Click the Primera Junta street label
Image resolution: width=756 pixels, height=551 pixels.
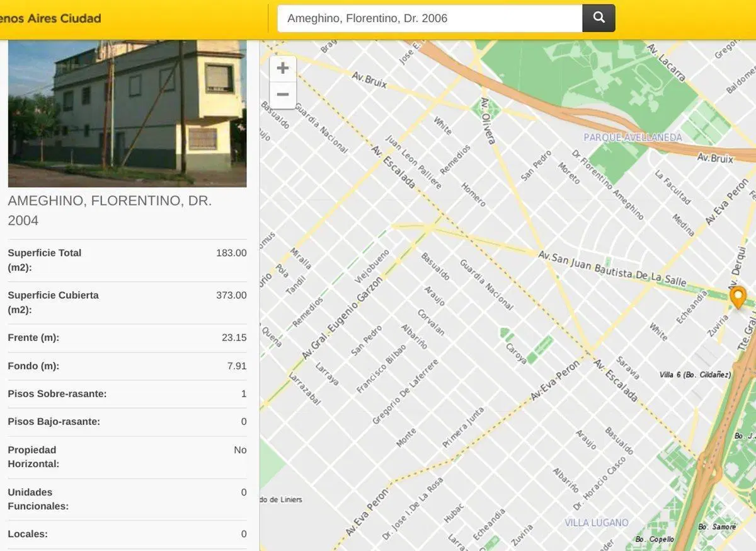pyautogui.click(x=463, y=428)
